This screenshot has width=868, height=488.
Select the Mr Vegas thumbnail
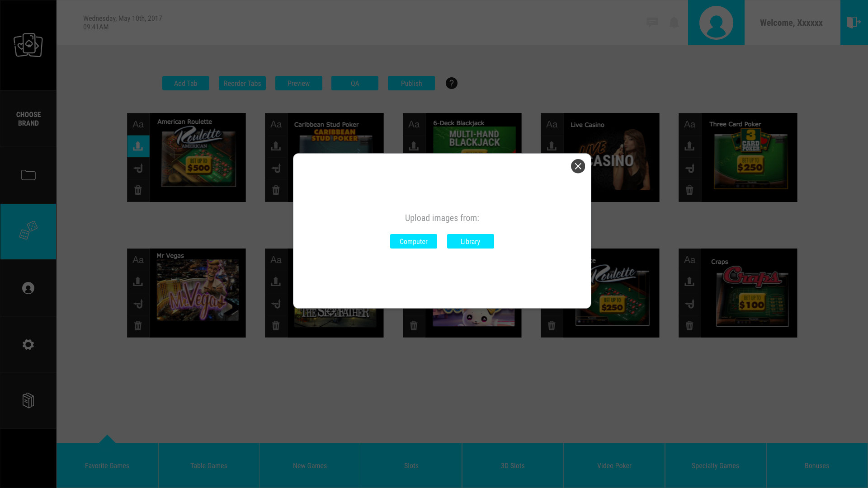click(x=198, y=290)
